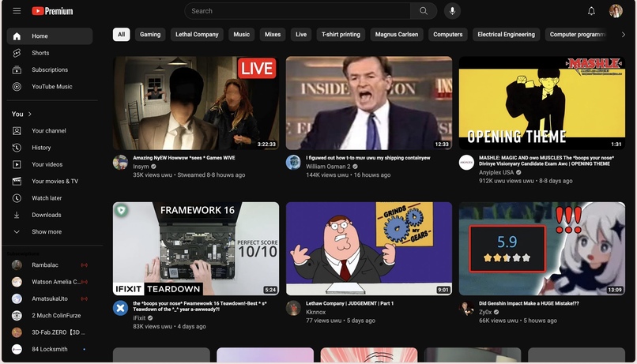Open Insym channel avatar
This screenshot has height=364, width=637.
[x=120, y=162]
